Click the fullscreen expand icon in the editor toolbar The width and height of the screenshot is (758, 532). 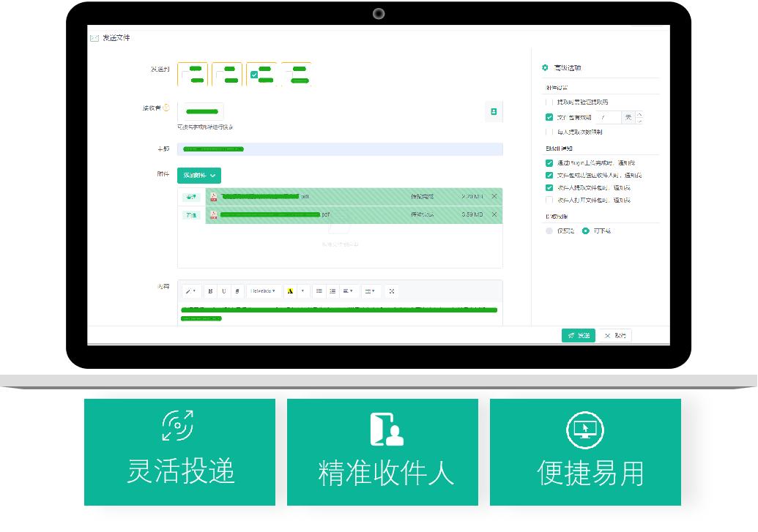pos(392,291)
